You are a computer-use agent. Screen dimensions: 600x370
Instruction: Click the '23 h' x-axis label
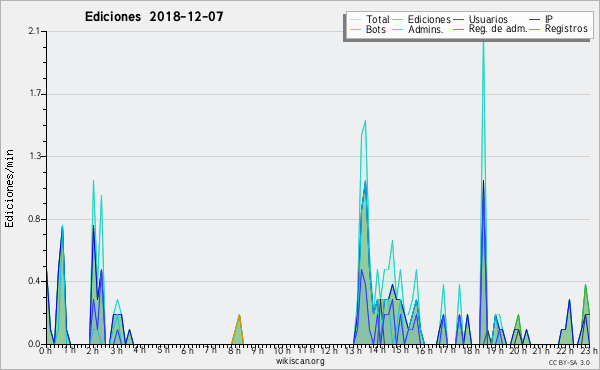(x=589, y=350)
